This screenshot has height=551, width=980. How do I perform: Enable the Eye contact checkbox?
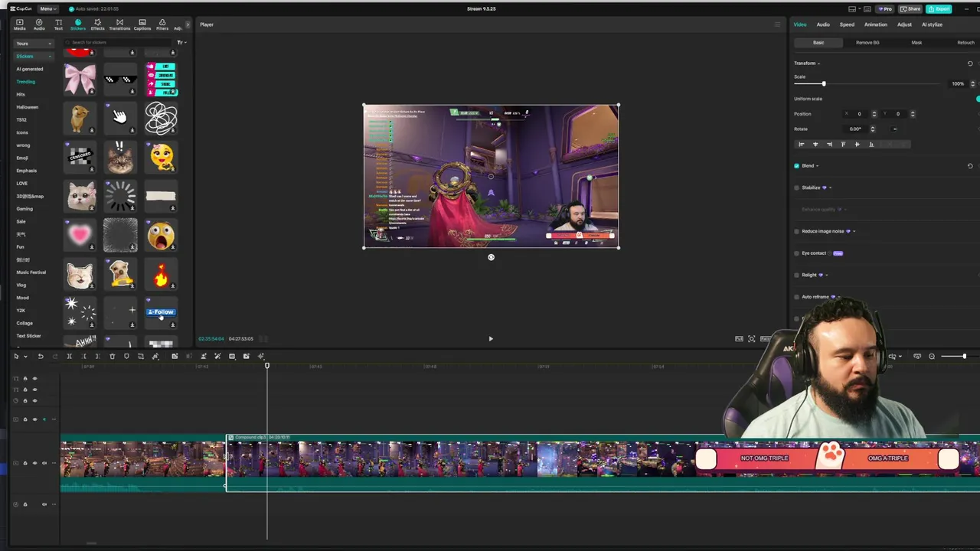(x=796, y=253)
